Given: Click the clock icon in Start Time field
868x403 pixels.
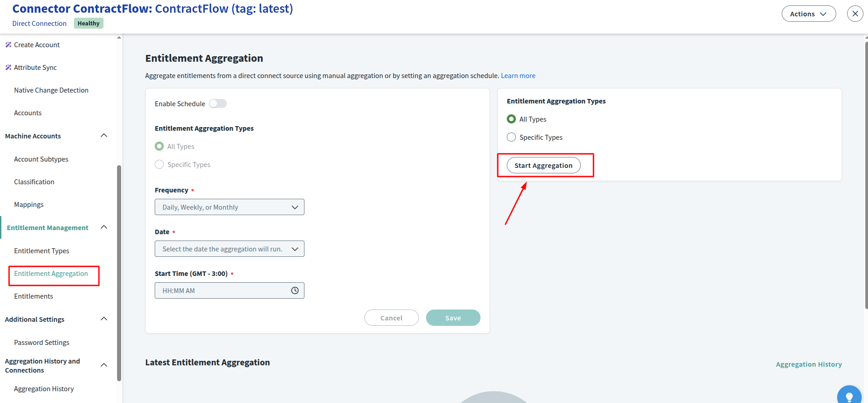Looking at the screenshot, I should point(295,290).
